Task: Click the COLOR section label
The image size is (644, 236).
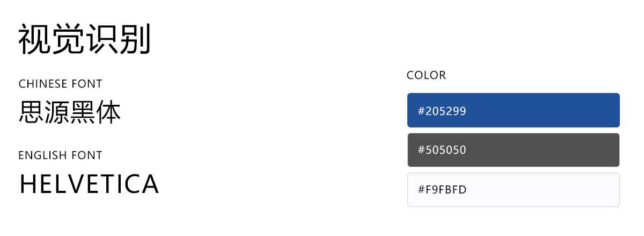Action: [x=426, y=75]
